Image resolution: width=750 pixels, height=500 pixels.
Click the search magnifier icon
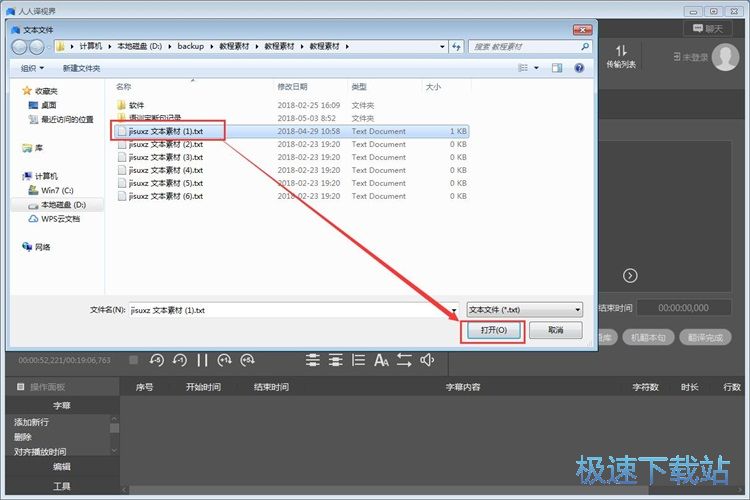click(585, 46)
